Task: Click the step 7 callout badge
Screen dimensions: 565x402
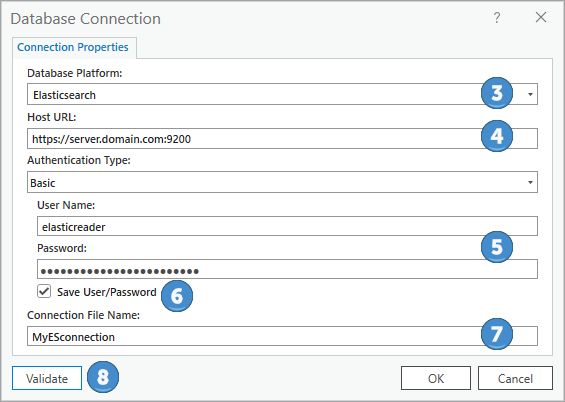Action: [x=497, y=334]
